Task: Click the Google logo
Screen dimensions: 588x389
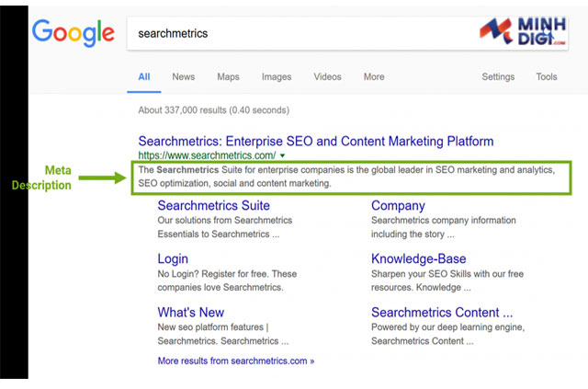Action: (73, 33)
